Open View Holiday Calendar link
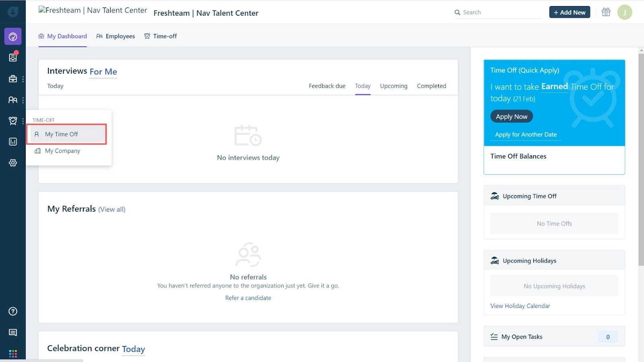The height and width of the screenshot is (362, 644). [x=520, y=306]
